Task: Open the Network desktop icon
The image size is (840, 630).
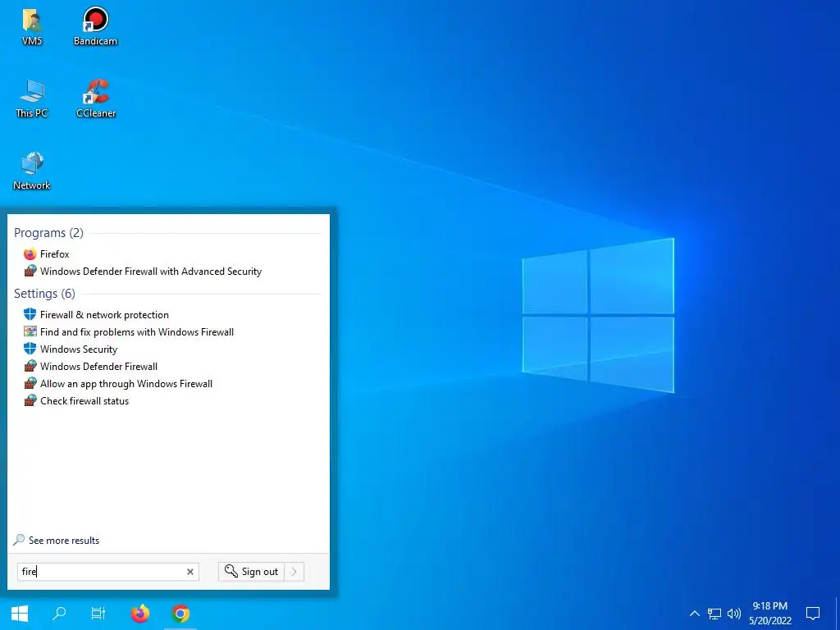Action: pyautogui.click(x=32, y=171)
